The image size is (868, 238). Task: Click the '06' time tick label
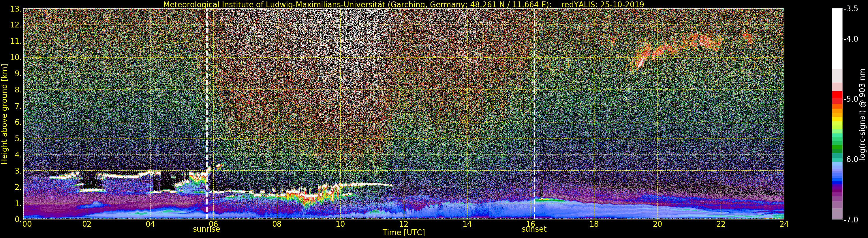point(213,224)
